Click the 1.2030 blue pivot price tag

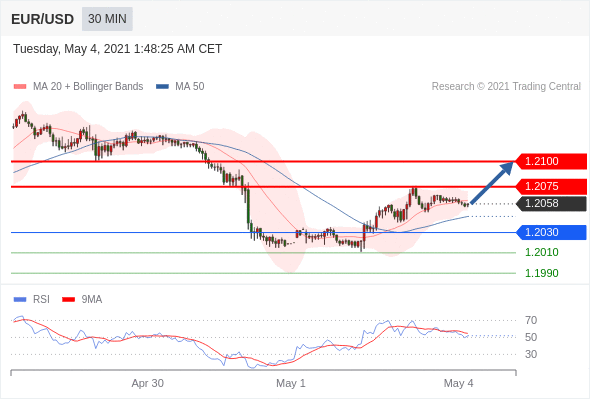551,232
